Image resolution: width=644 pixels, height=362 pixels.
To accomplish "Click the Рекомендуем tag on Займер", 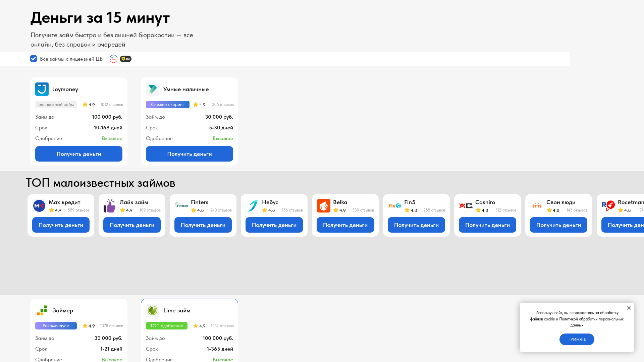I will (x=56, y=326).
